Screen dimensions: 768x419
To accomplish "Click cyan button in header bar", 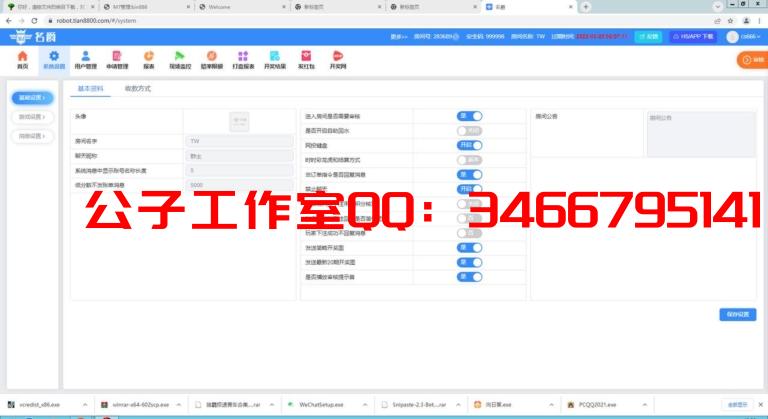I will coord(648,37).
